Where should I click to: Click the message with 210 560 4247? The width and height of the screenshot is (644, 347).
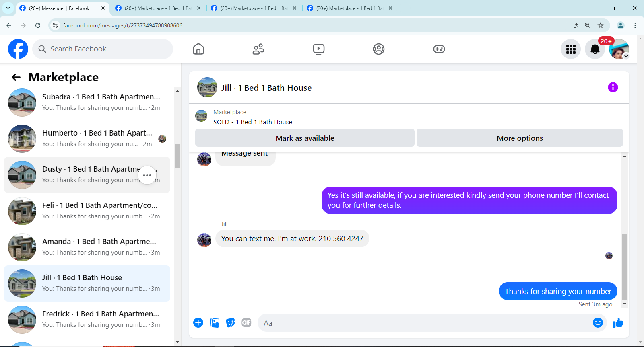click(x=292, y=238)
